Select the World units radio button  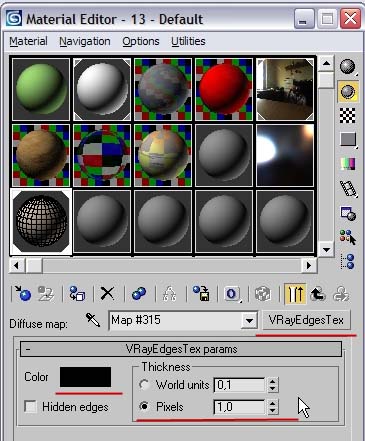point(144,385)
